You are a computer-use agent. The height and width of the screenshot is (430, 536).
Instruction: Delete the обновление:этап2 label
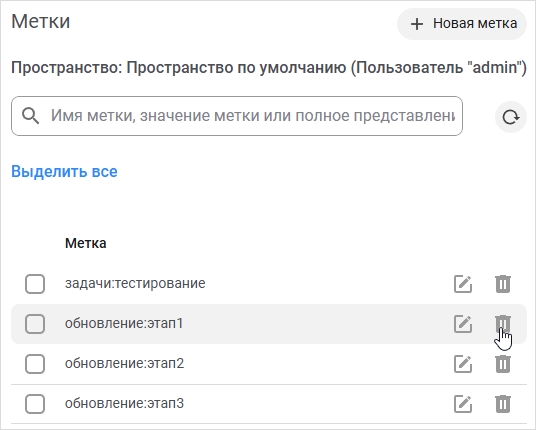[x=502, y=364]
